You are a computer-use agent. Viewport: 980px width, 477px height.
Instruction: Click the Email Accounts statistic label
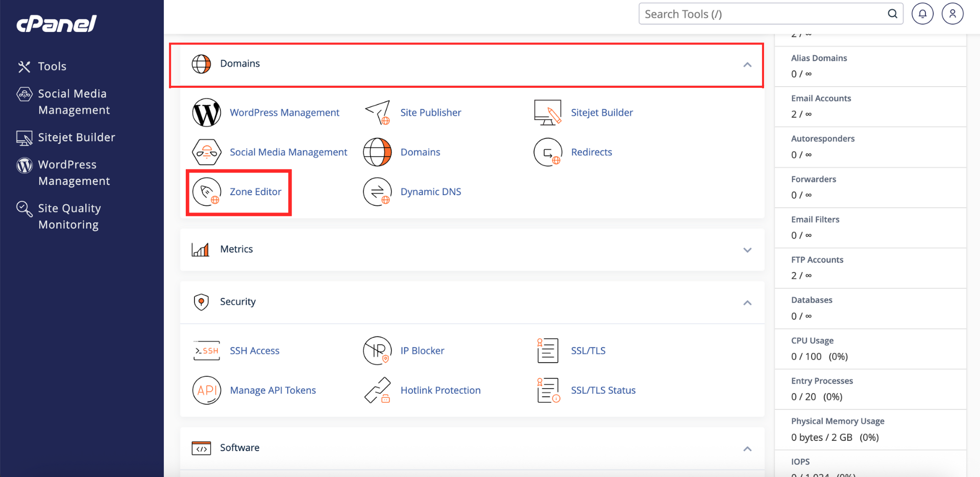pyautogui.click(x=821, y=99)
